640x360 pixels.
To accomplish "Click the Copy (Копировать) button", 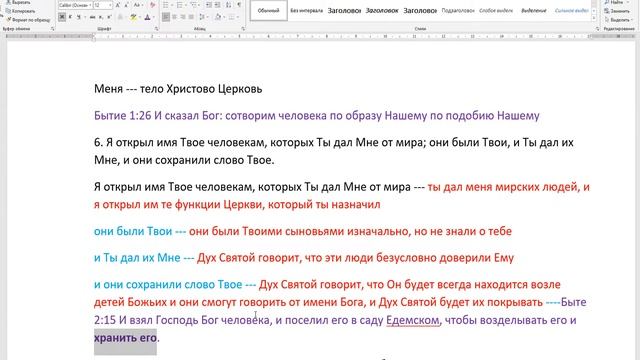I will (x=20, y=11).
